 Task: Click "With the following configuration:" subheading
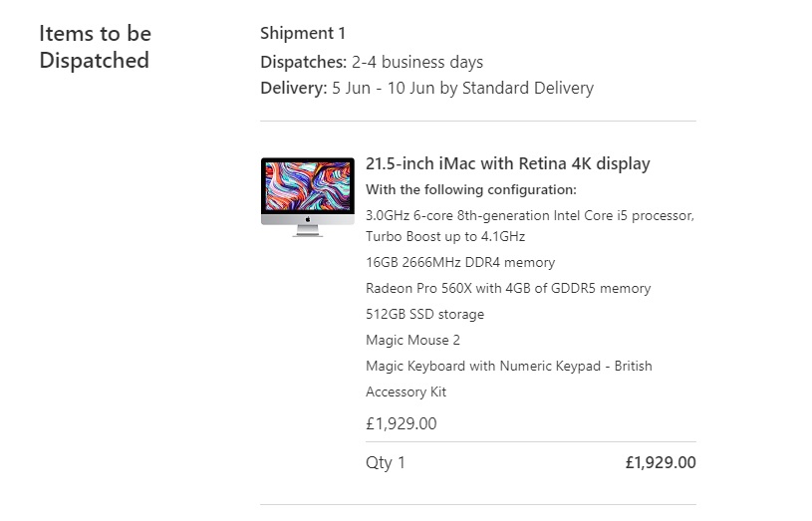[x=471, y=190]
